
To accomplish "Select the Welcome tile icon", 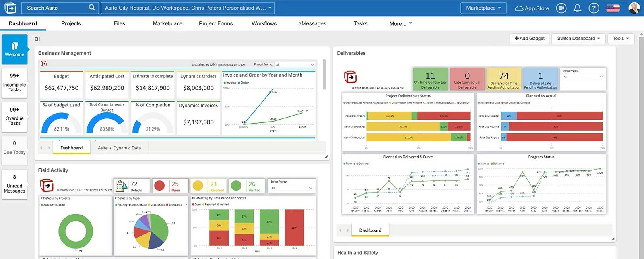I will tap(14, 46).
